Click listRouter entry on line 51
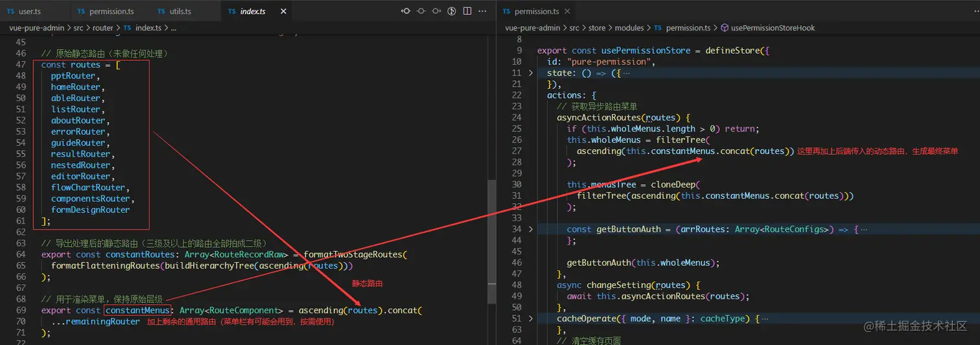980x345 pixels. point(75,109)
